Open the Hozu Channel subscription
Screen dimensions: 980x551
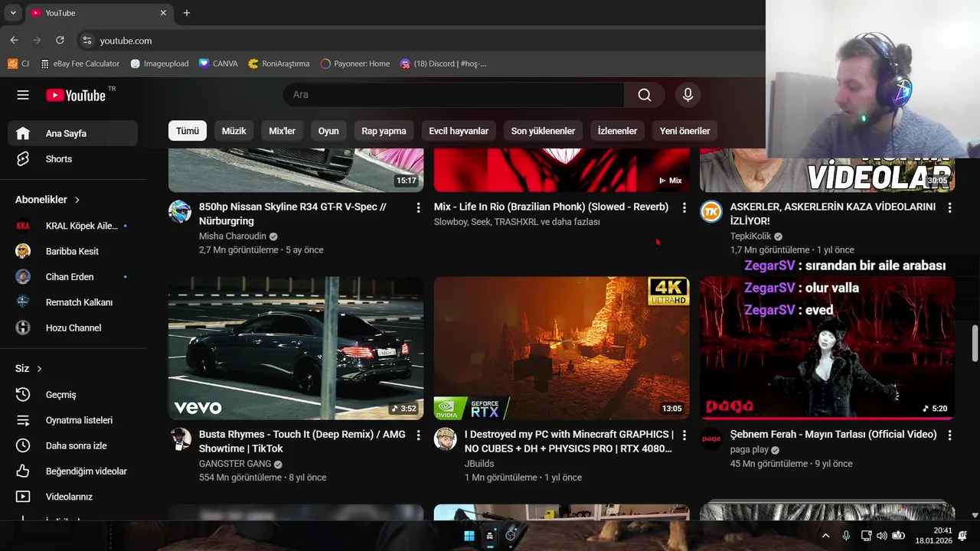(x=73, y=328)
